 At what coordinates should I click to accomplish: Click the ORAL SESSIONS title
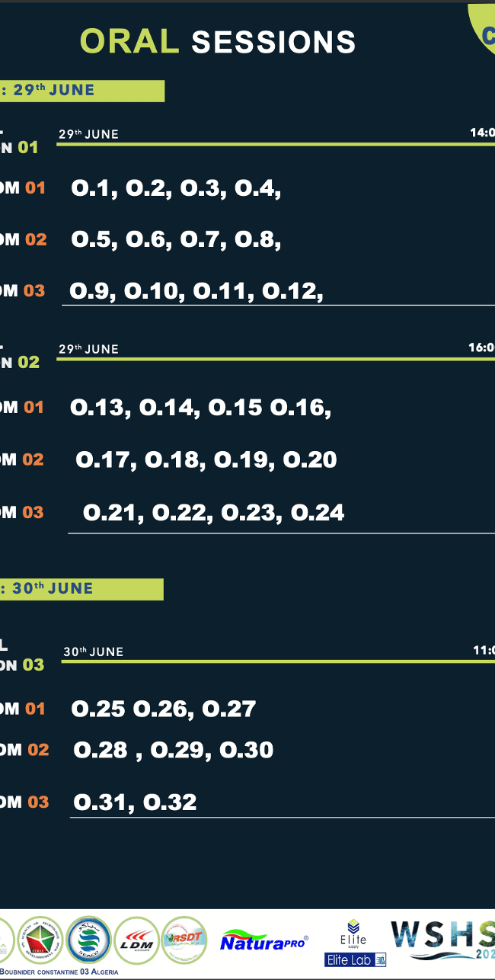[218, 42]
